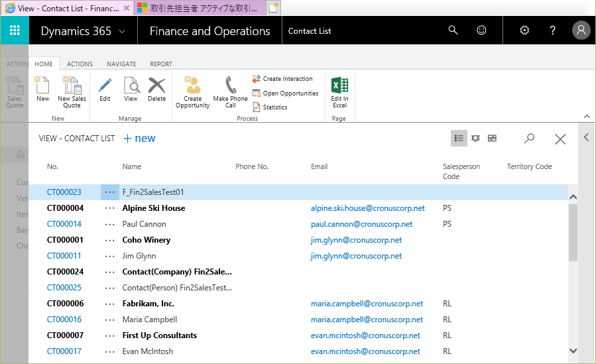596x364 pixels.
Task: Open the feedback smiley icon
Action: 481,30
